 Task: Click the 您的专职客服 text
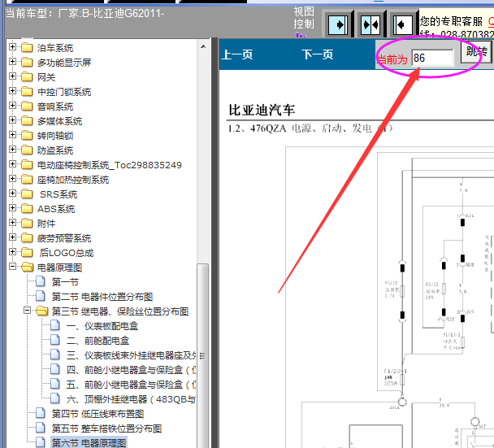point(451,21)
